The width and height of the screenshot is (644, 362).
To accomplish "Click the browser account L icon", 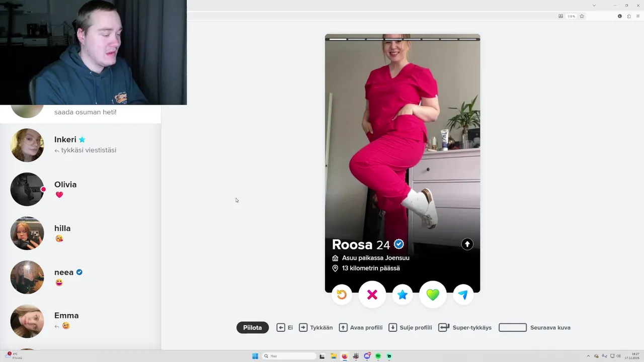I will [x=620, y=16].
